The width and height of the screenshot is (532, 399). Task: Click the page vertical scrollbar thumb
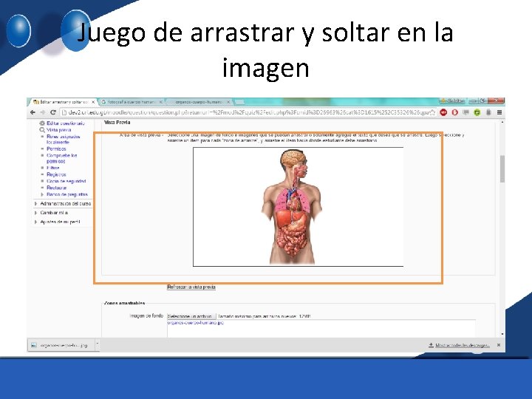point(502,169)
